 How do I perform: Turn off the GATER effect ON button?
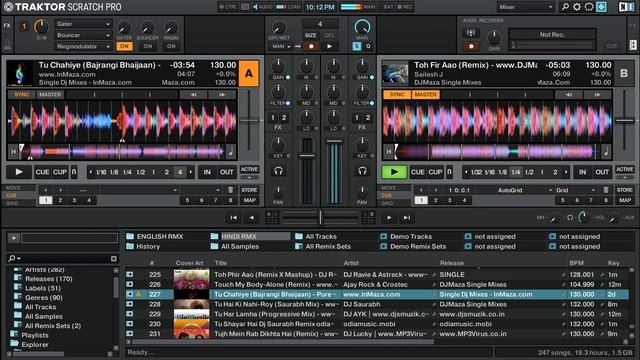(x=124, y=46)
